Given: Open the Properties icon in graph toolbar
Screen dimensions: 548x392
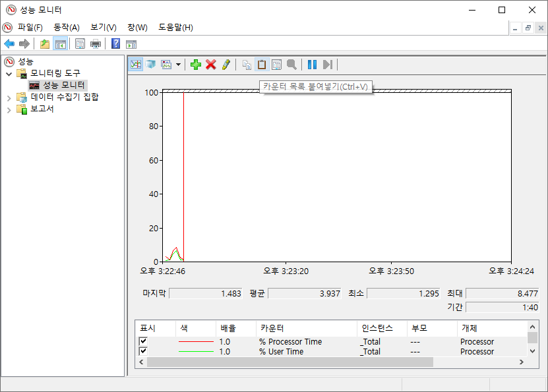Looking at the screenshot, I should 277,65.
